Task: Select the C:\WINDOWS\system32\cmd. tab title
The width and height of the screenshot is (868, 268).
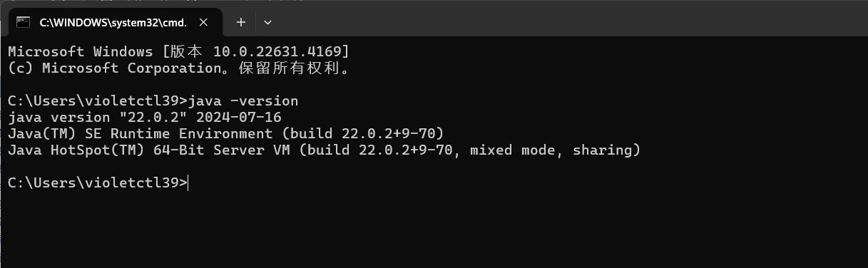Action: pos(113,22)
